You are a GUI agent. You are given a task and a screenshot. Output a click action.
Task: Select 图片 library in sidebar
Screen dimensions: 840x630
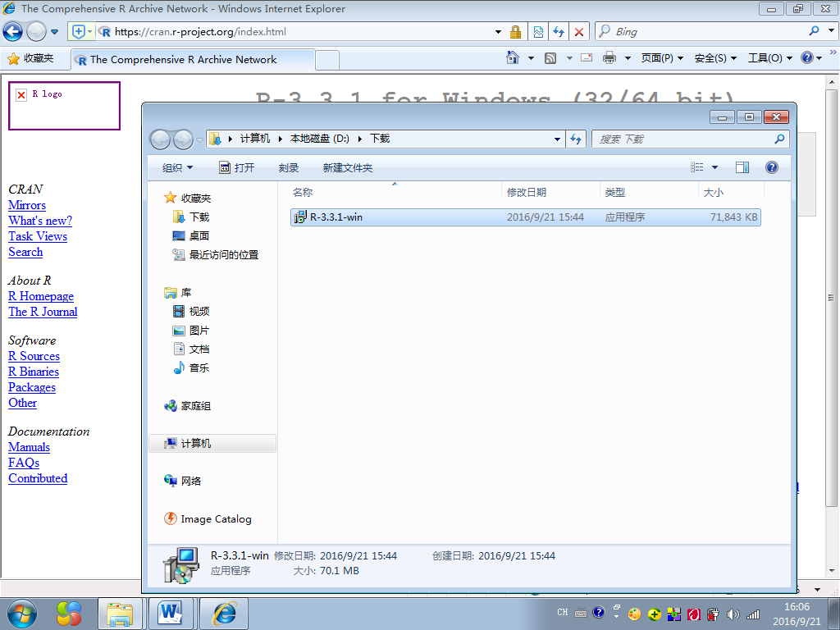point(191,330)
